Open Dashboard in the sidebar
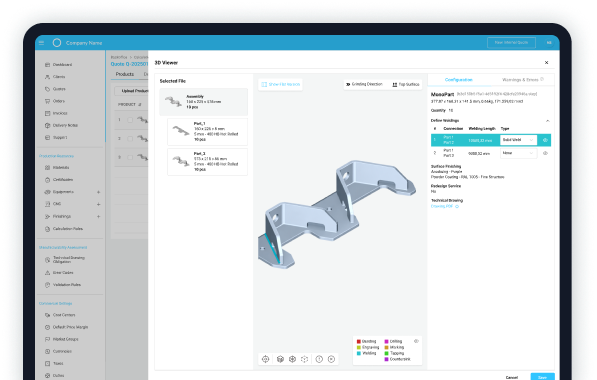The width and height of the screenshot is (597, 380). (x=58, y=65)
